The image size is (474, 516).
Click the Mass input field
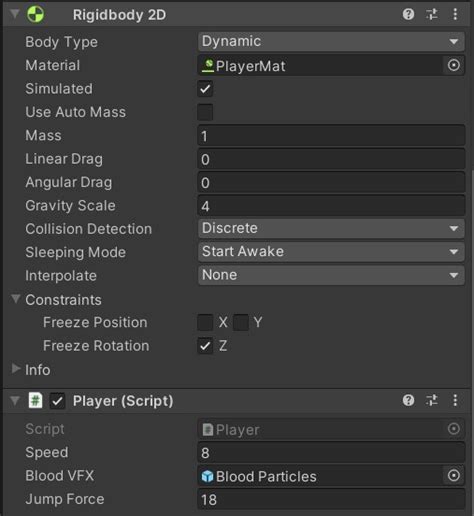click(x=331, y=136)
